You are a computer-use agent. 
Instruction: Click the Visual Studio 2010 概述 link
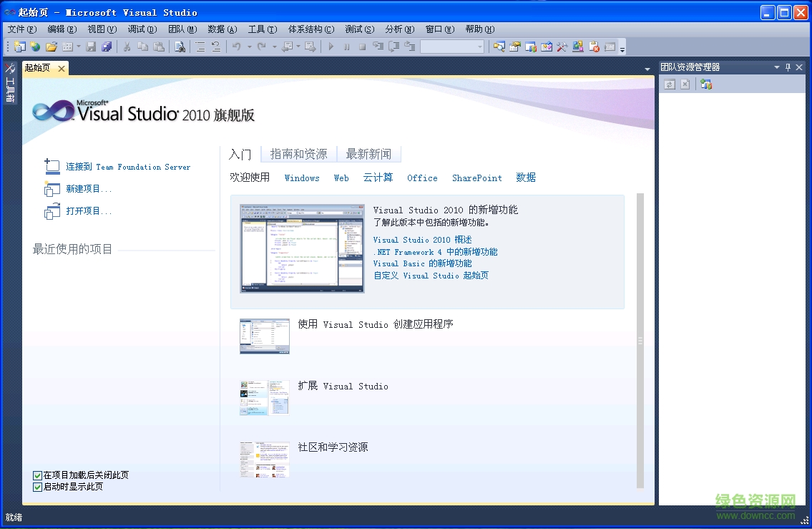click(x=423, y=240)
